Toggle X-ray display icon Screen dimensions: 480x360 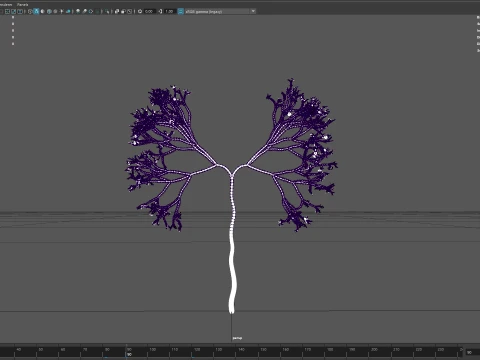(x=117, y=11)
